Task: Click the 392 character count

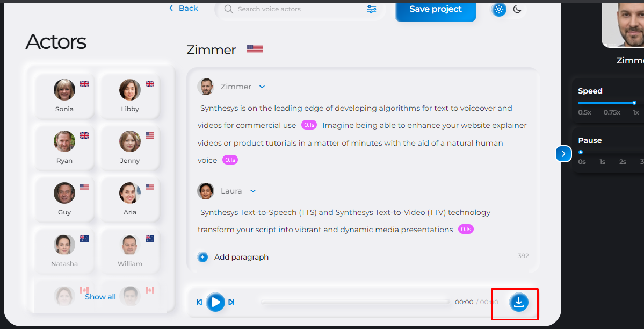Action: coord(523,256)
